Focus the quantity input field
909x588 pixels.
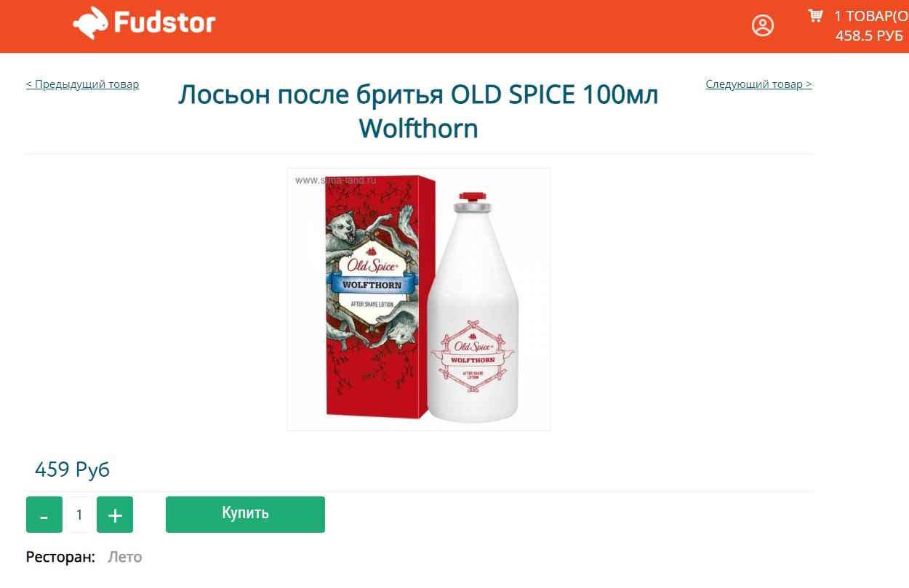coord(79,515)
